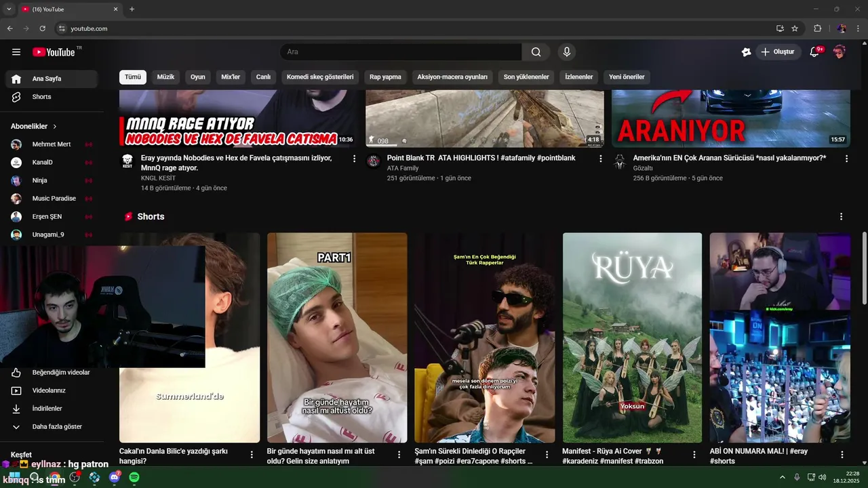The width and height of the screenshot is (868, 488).
Task: Click the page vertical scrollbar
Action: pos(865,268)
